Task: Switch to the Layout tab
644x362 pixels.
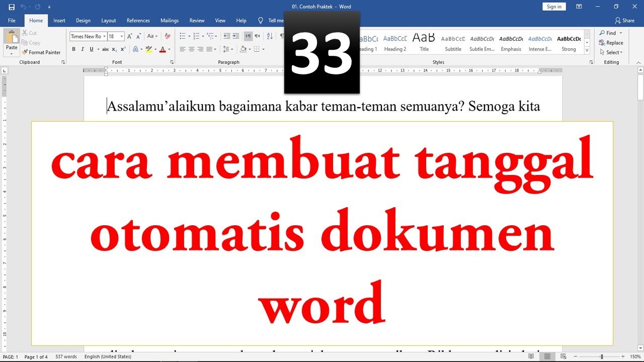Action: coord(109,21)
